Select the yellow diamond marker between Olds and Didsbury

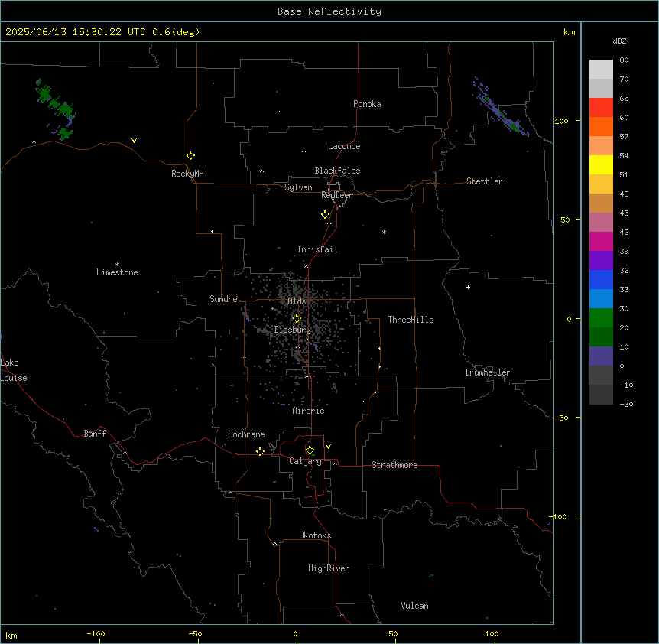(x=297, y=319)
